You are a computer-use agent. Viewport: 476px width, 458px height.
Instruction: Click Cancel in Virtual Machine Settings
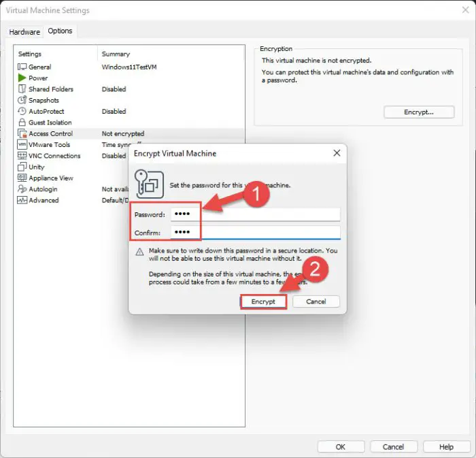click(x=394, y=446)
